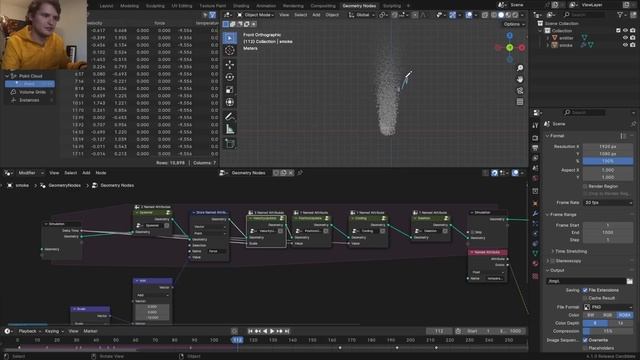
Task: Toggle Collection viewport visibility eye
Action: 625,31
